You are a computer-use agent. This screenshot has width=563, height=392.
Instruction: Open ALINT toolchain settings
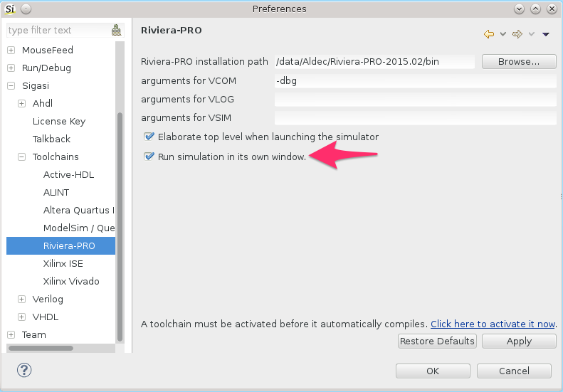56,192
